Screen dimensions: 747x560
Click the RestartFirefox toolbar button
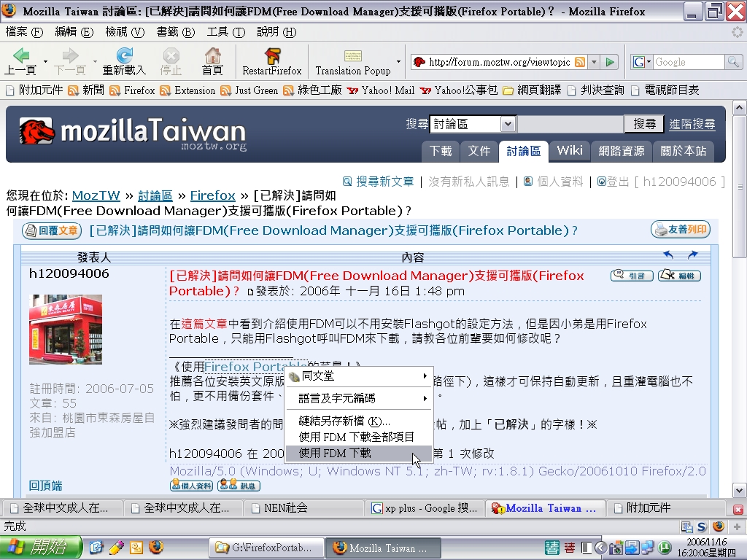click(x=272, y=61)
